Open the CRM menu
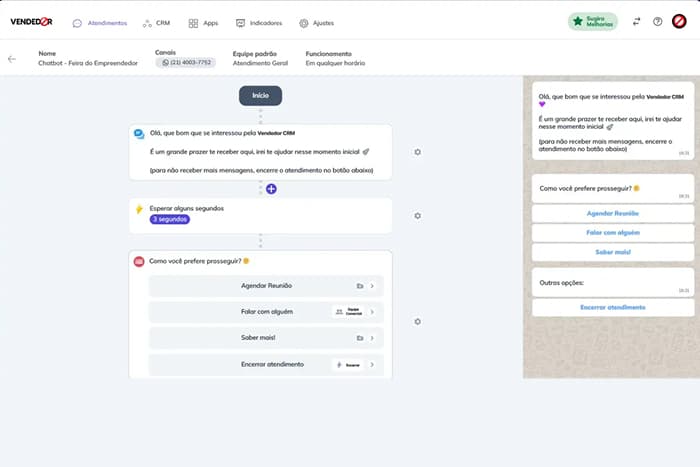The width and height of the screenshot is (700, 467). pos(156,23)
